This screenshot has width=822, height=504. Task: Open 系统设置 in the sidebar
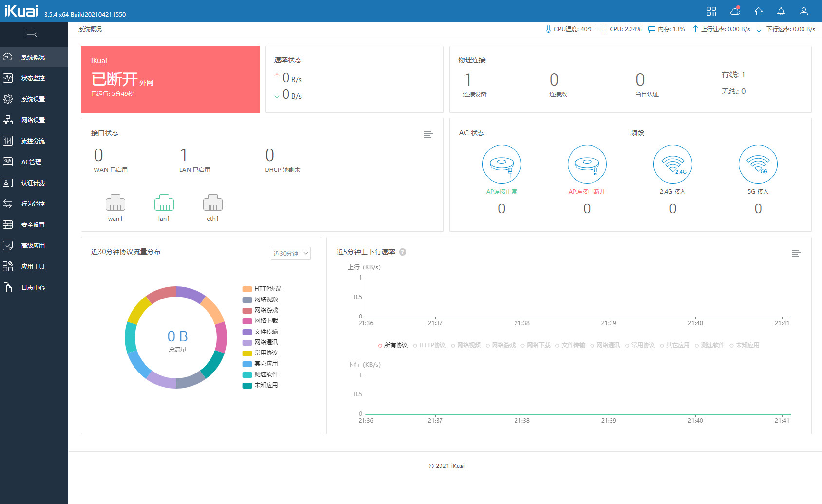coord(34,99)
